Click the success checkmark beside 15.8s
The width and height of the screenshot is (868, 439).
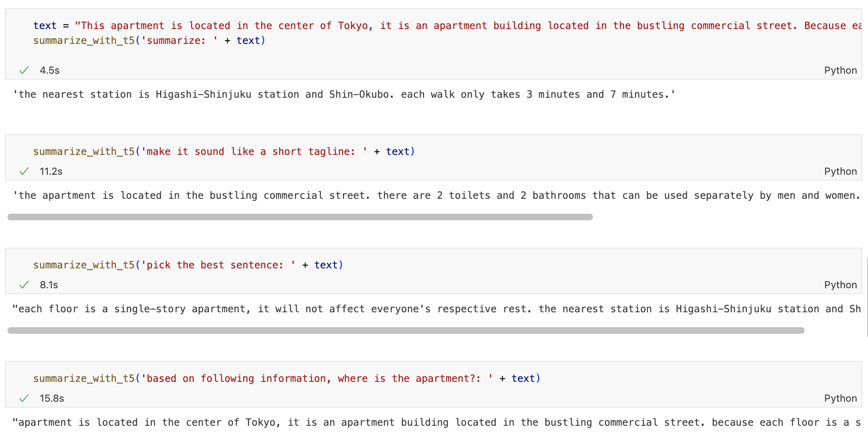pyautogui.click(x=24, y=398)
